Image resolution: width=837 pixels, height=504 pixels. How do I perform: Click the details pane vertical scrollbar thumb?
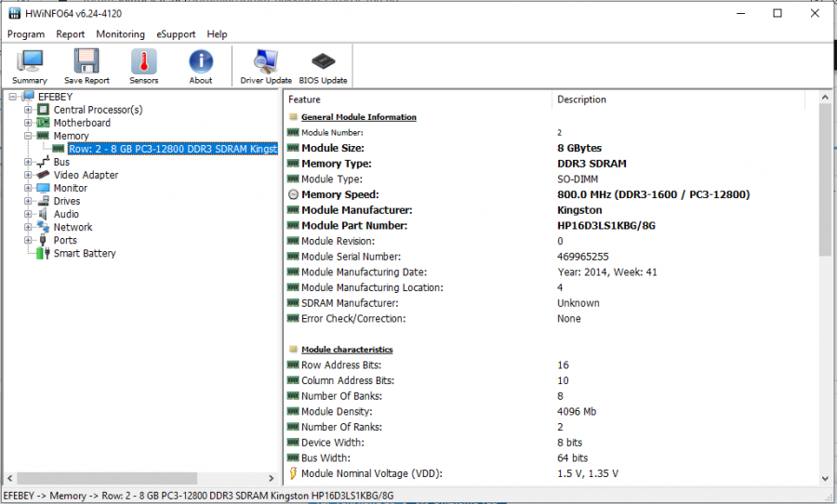[825, 180]
